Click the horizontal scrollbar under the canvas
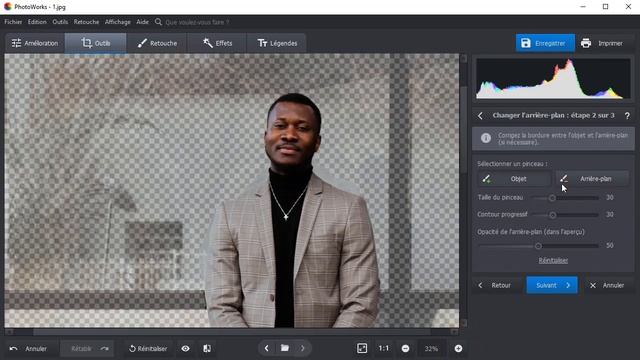The height and width of the screenshot is (360, 640). (x=233, y=332)
